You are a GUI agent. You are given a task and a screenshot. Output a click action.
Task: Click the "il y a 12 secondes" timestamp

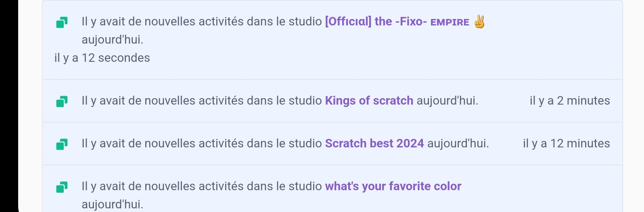click(x=102, y=58)
